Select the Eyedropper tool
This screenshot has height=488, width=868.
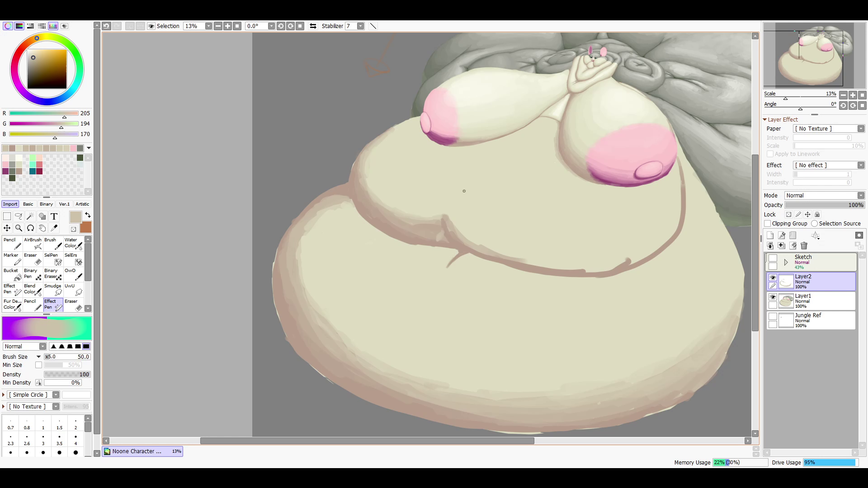click(54, 228)
